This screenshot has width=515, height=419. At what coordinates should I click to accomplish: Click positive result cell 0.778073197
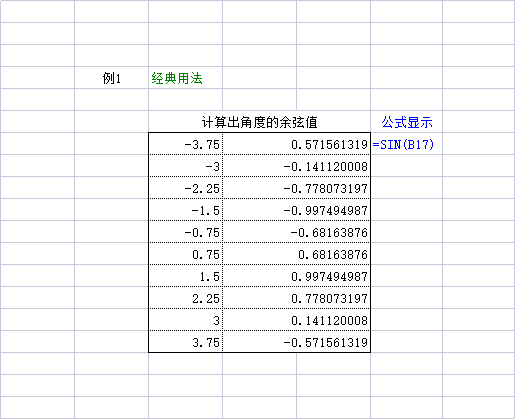pyautogui.click(x=296, y=298)
